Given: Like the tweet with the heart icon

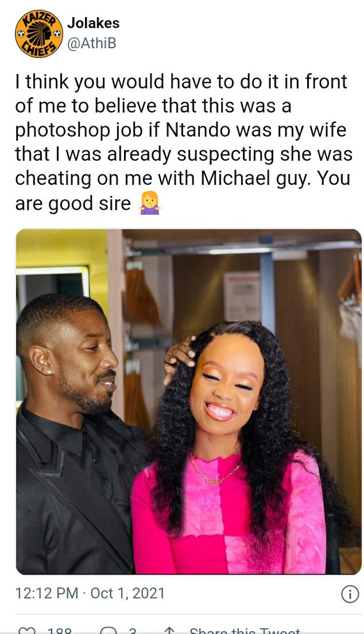Looking at the screenshot, I should click(28, 631).
